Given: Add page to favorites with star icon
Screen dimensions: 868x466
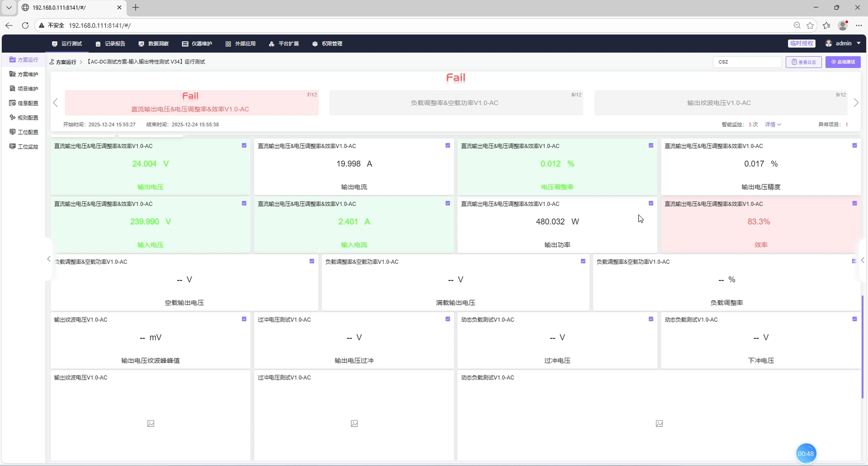Looking at the screenshot, I should point(810,26).
